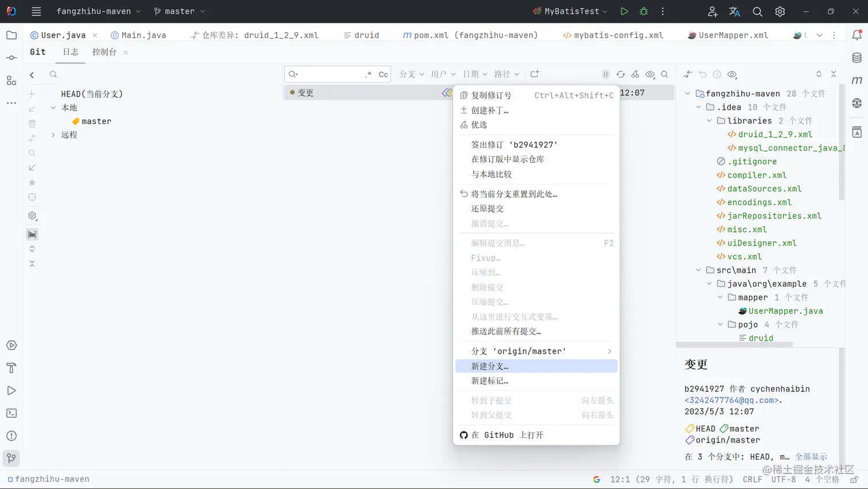Choose 复制修订号 from the context menu

[536, 95]
